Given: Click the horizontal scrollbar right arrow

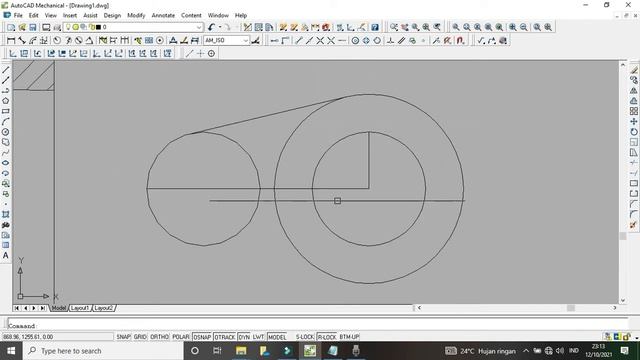Looking at the screenshot, I should coord(615,308).
